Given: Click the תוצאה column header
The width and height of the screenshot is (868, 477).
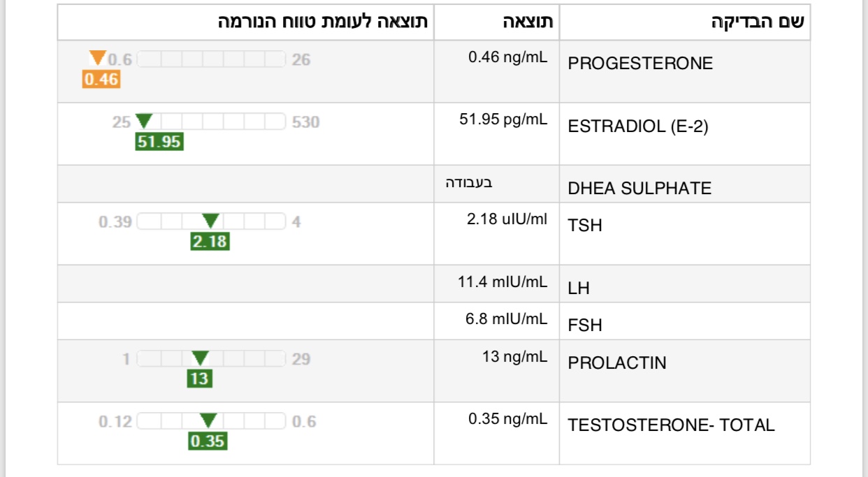Looking at the screenshot, I should coord(528,21).
